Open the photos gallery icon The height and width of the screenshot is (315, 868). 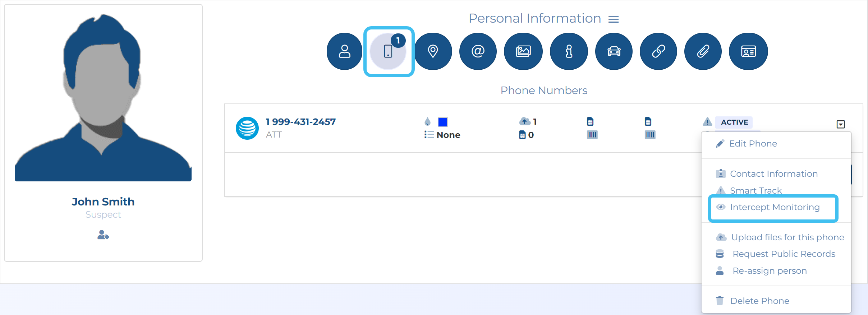(523, 51)
